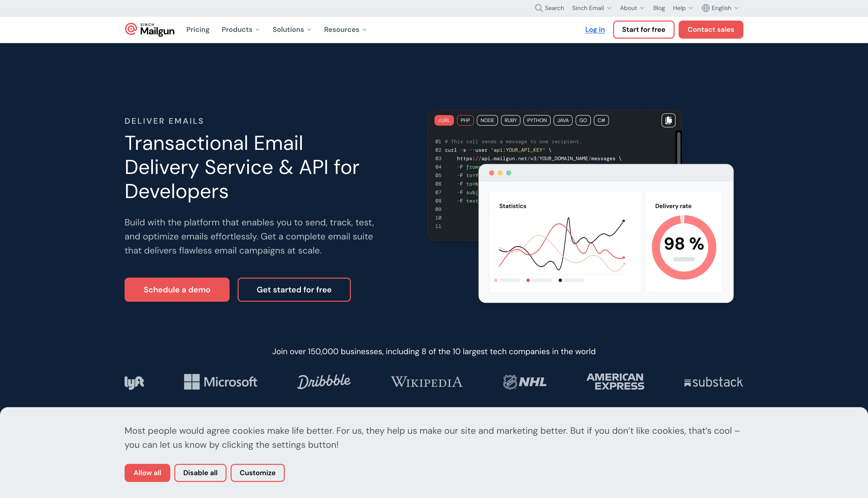Click the globe language icon
Screen dimensions: 868x498
click(705, 8)
